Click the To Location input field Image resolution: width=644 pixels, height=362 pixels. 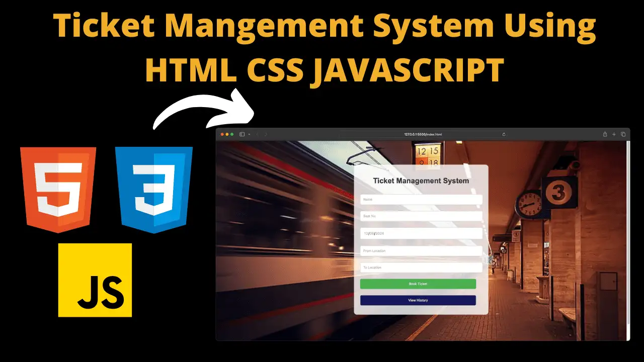pyautogui.click(x=421, y=267)
